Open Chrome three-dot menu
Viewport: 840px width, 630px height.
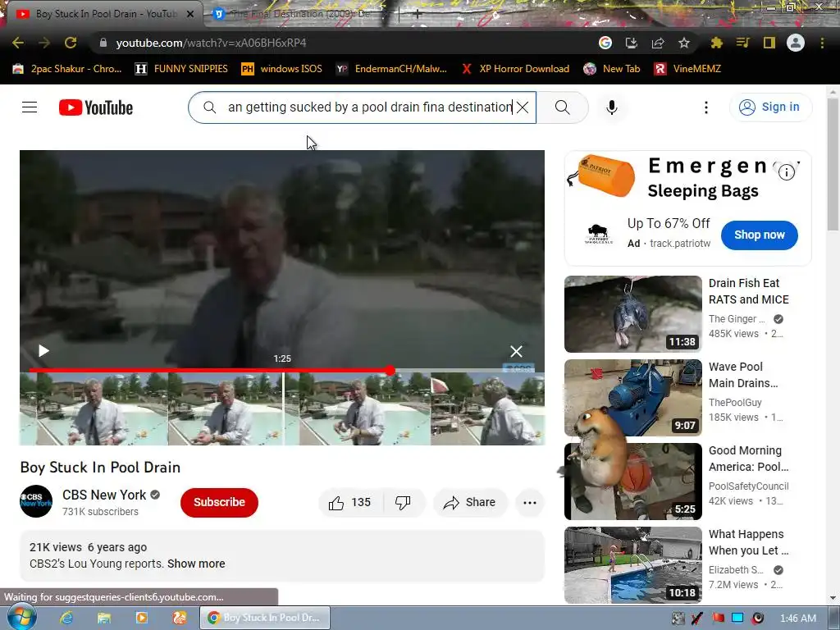pyautogui.click(x=822, y=43)
